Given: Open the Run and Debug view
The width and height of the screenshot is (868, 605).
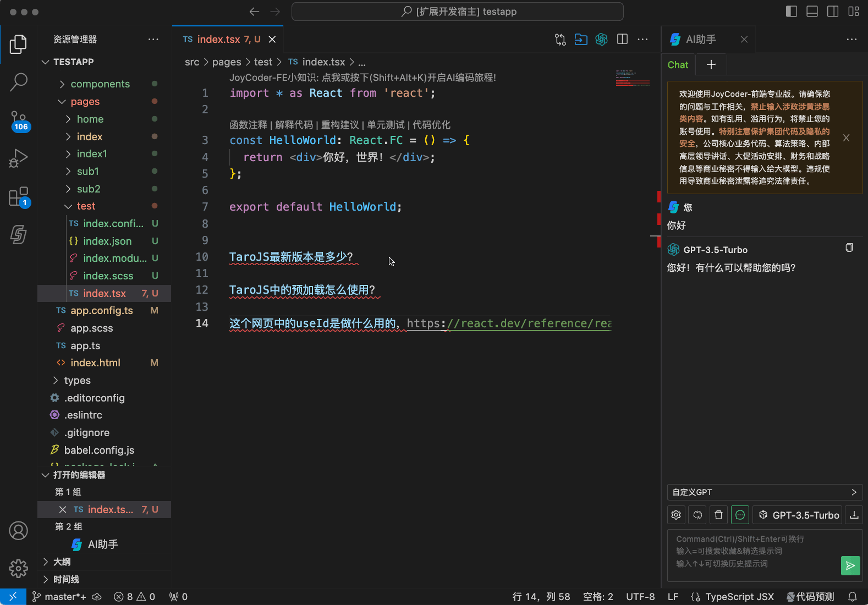Looking at the screenshot, I should point(18,158).
